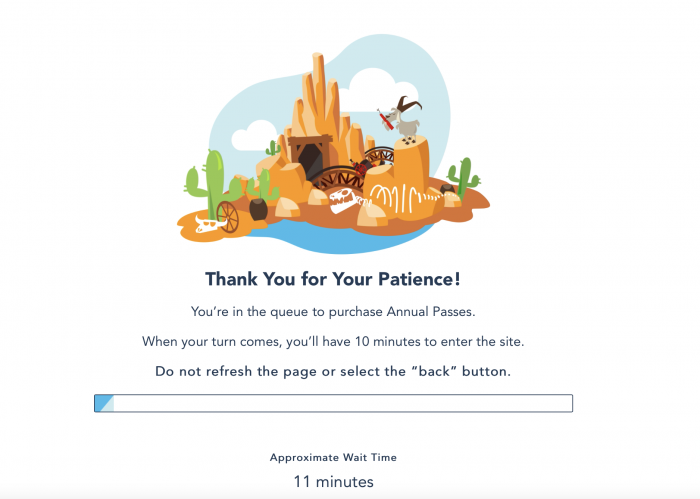Click the red dynamite in goat's mouth

tap(384, 119)
